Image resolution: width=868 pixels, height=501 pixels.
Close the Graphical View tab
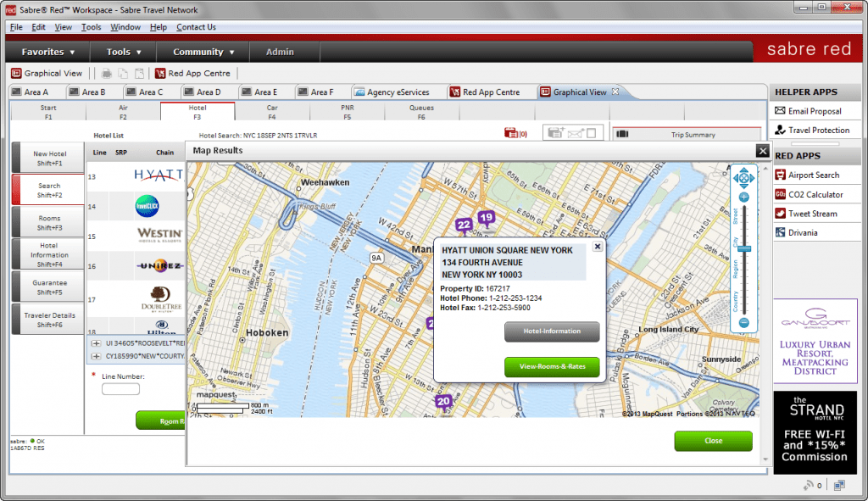[615, 92]
